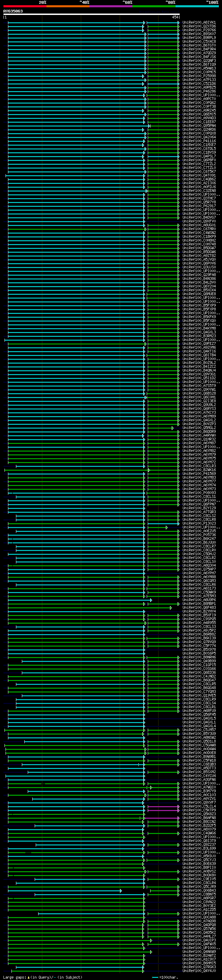Select hit UniRef100_C5KTP9
222x980 pixels.
click(199, 810)
